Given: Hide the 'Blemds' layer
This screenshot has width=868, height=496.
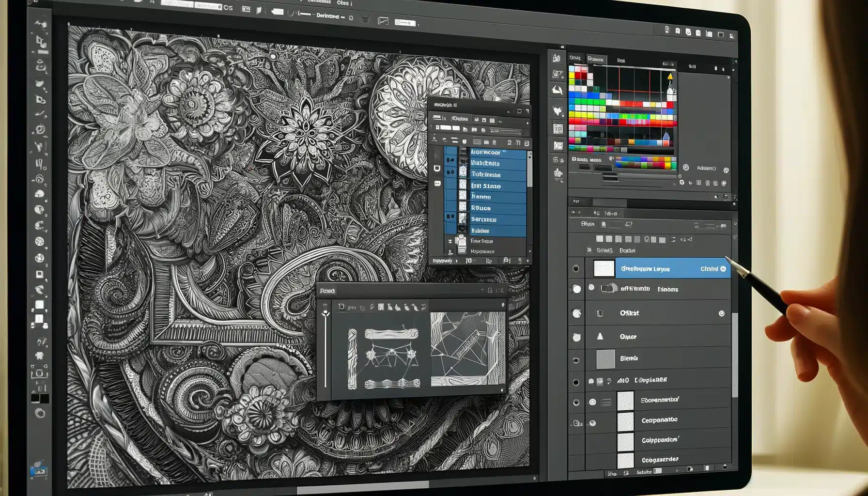Looking at the screenshot, I should coord(576,360).
